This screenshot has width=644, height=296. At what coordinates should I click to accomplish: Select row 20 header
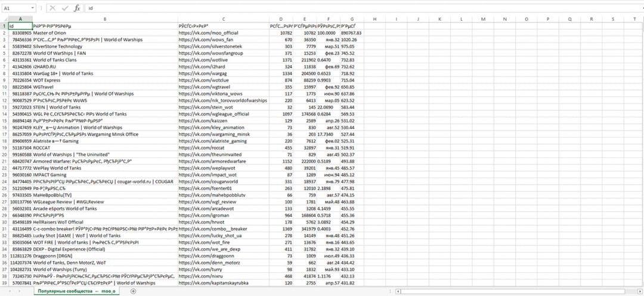[4, 155]
